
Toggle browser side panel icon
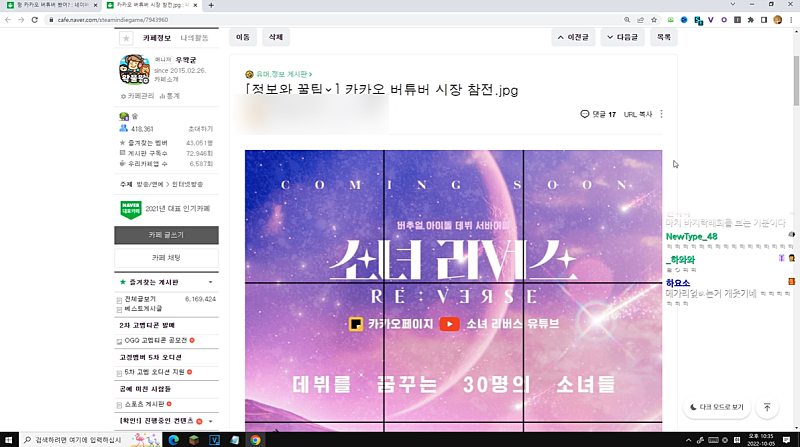[764, 20]
